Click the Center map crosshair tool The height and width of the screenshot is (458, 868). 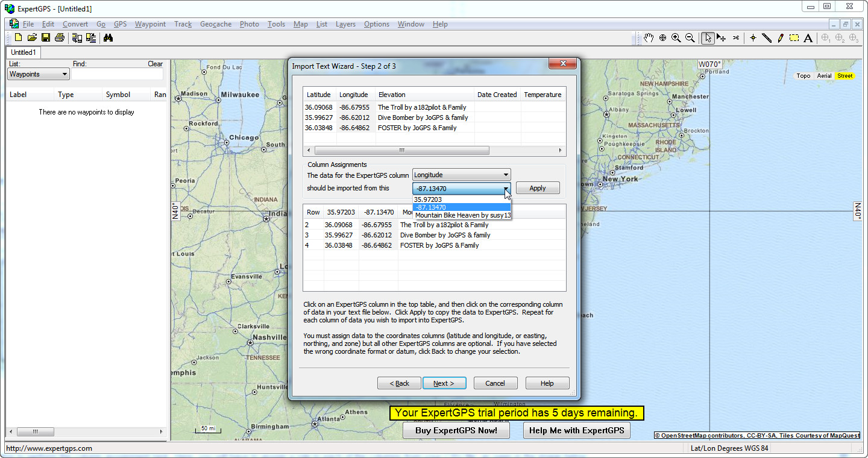tap(662, 38)
